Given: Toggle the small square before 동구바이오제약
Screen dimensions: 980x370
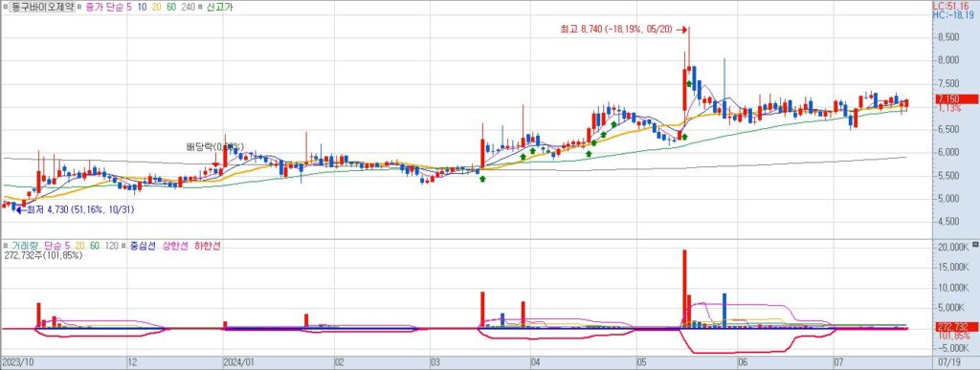Looking at the screenshot, I should pyautogui.click(x=5, y=7).
